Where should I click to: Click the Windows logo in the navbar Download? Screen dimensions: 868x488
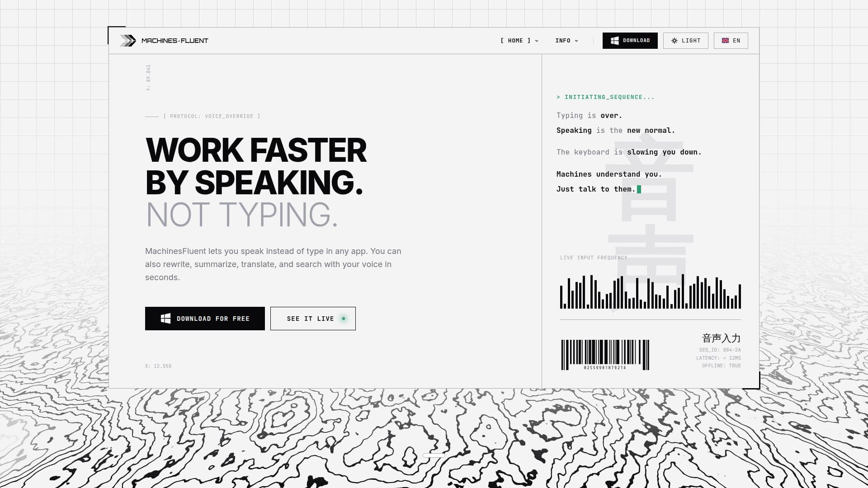click(x=614, y=41)
